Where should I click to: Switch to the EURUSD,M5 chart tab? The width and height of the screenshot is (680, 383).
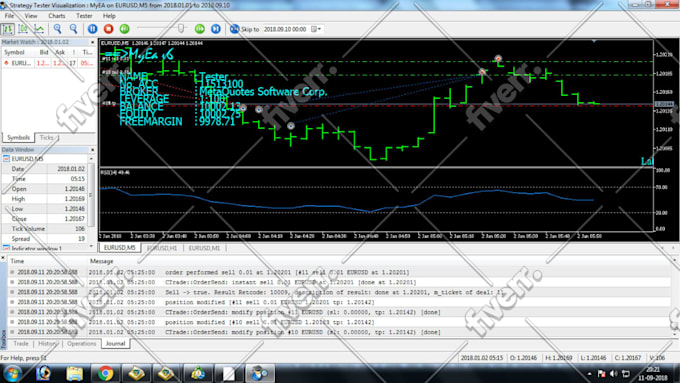point(120,248)
